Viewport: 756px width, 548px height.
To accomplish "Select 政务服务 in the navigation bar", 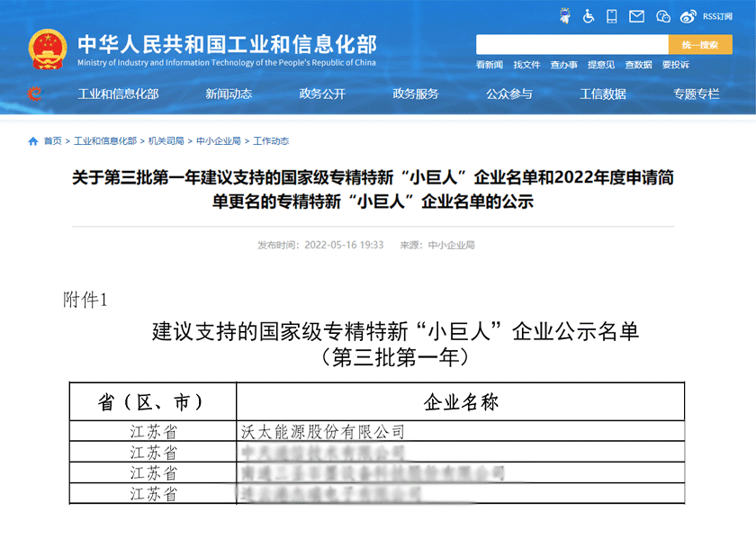I will tap(416, 94).
